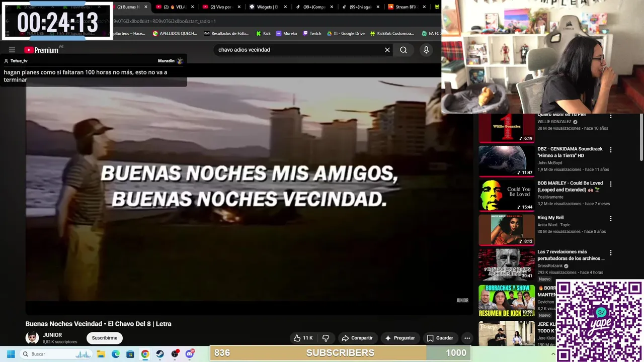Open options for Quiero Morir en Tu Piel
This screenshot has height=362, width=644.
[611, 116]
